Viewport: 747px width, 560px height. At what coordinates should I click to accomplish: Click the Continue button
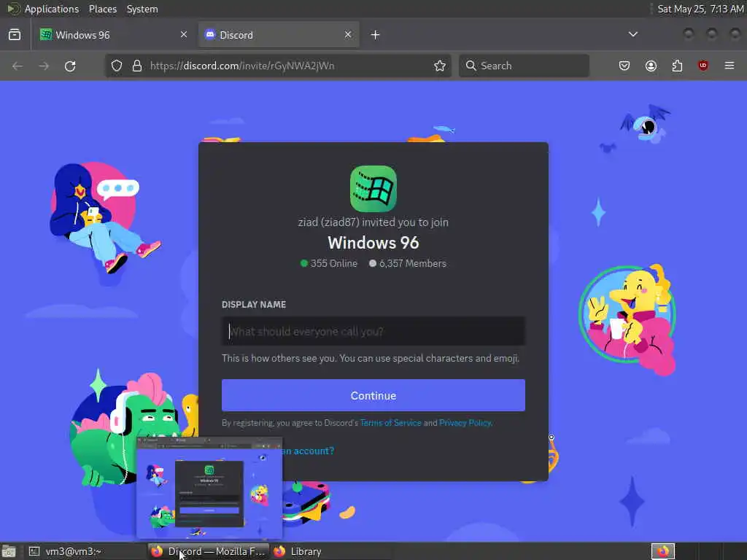click(x=373, y=395)
